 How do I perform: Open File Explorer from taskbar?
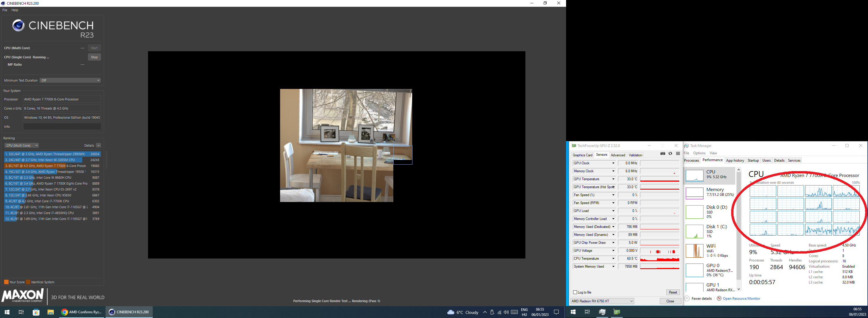pyautogui.click(x=50, y=312)
